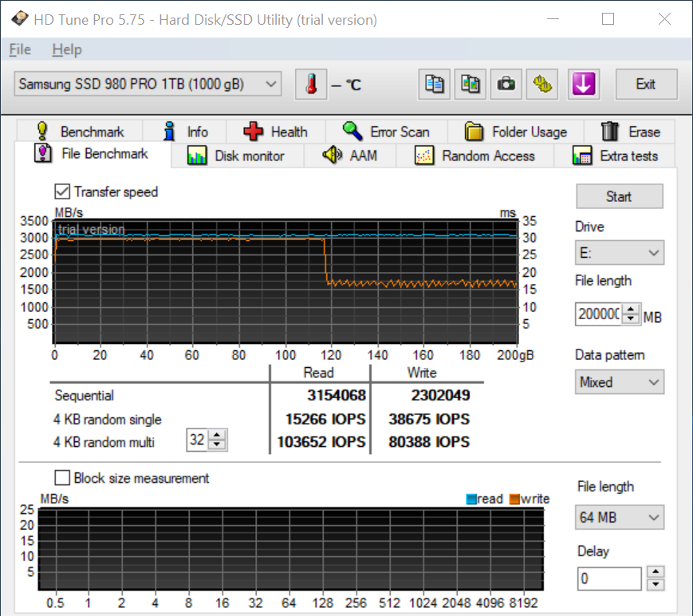Image resolution: width=693 pixels, height=616 pixels.
Task: Select the AAM speaker icon
Action: (x=332, y=156)
